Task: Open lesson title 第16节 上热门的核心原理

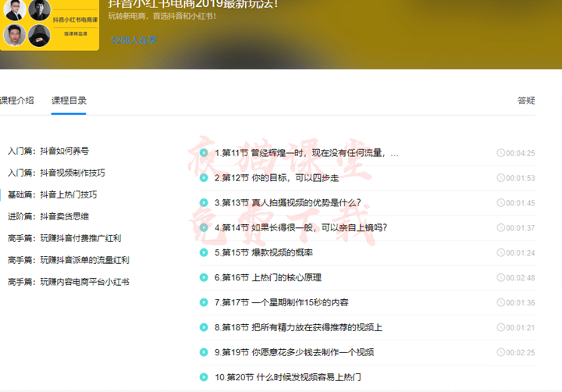Action: point(268,277)
